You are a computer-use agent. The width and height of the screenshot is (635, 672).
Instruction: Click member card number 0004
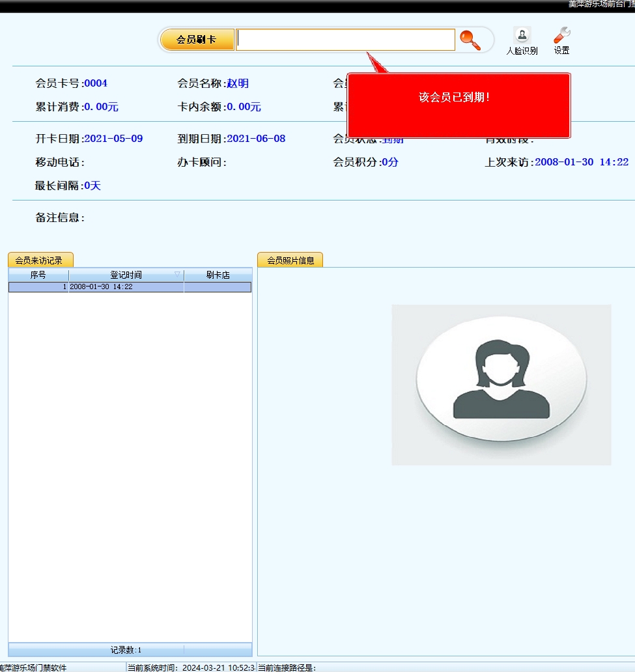click(x=96, y=83)
